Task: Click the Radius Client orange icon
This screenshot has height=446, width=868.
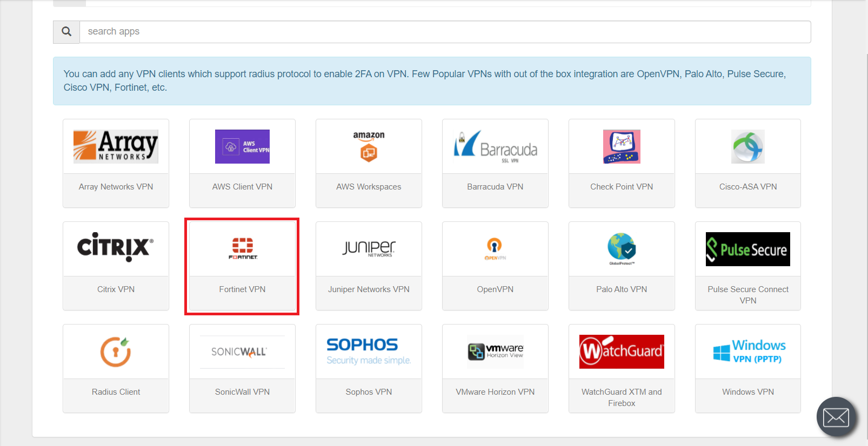Action: pos(116,352)
